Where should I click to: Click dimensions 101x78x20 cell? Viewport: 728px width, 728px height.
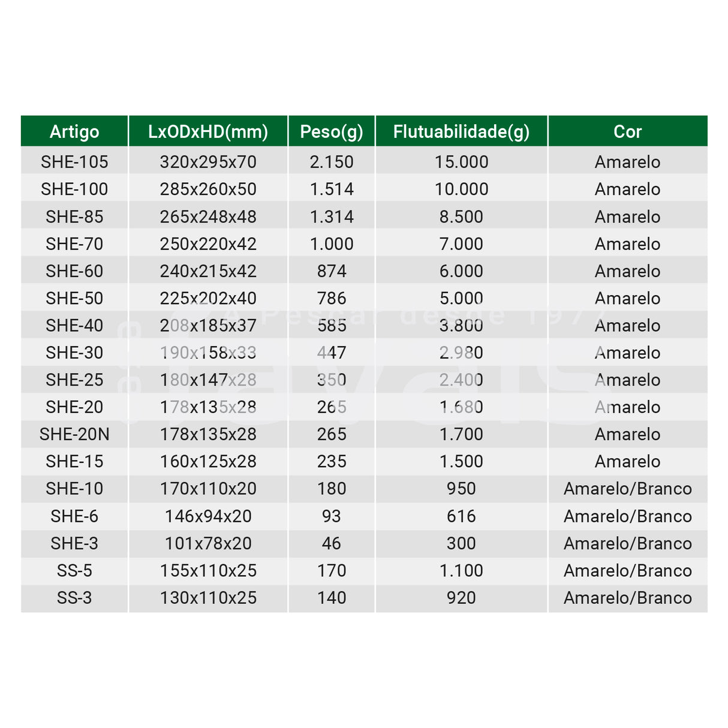tap(208, 543)
